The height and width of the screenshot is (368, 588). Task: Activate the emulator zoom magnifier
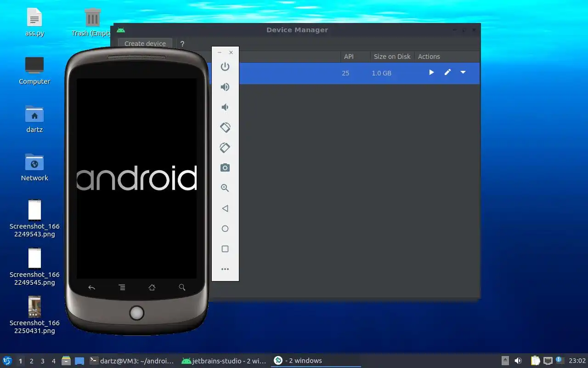(x=225, y=188)
